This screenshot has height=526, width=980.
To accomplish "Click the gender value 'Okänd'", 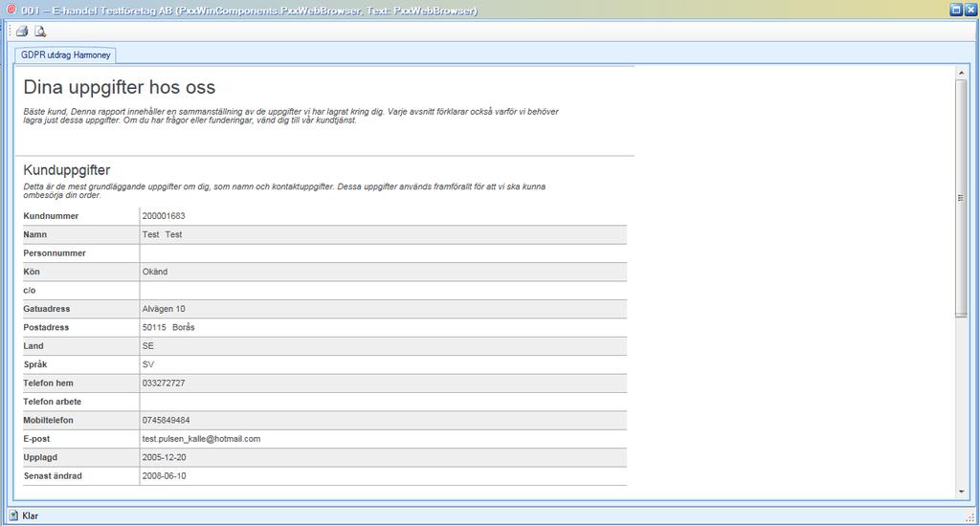I will (x=155, y=272).
